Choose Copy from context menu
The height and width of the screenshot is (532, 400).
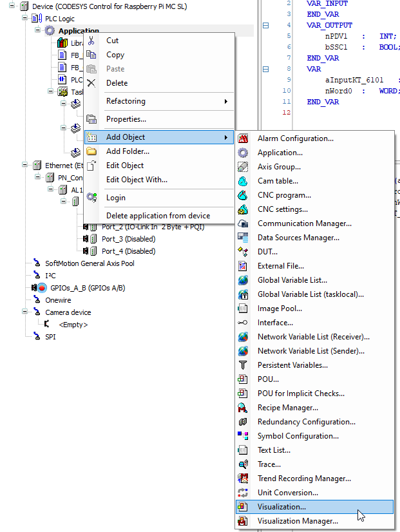[159, 55]
